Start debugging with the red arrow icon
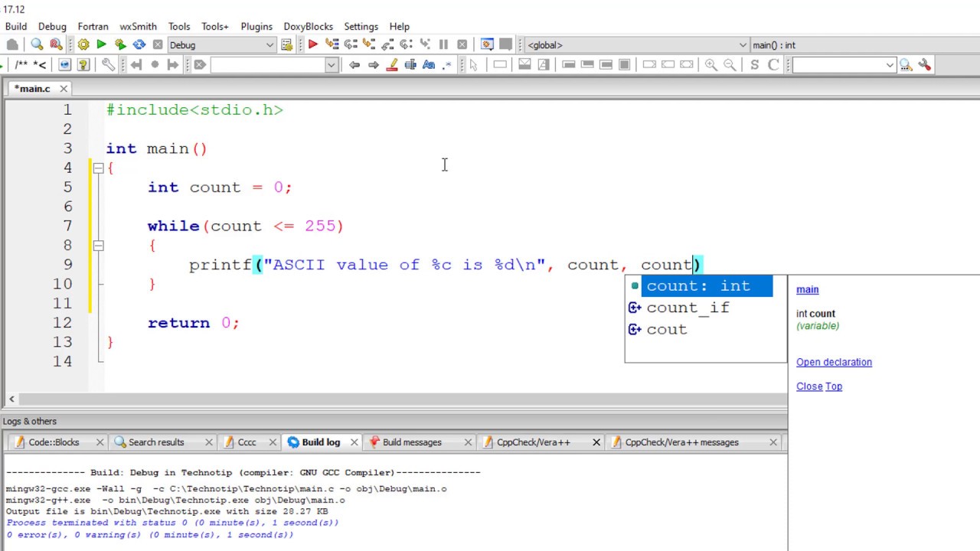980x551 pixels. point(313,45)
